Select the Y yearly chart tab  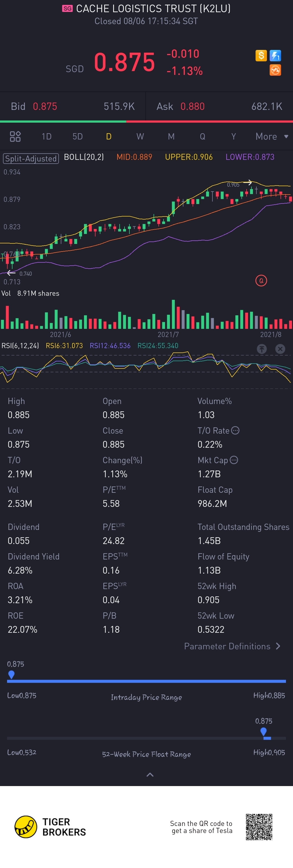click(233, 136)
